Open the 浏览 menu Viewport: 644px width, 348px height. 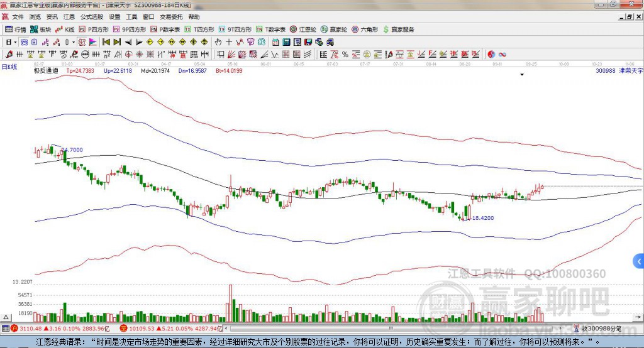coord(35,17)
